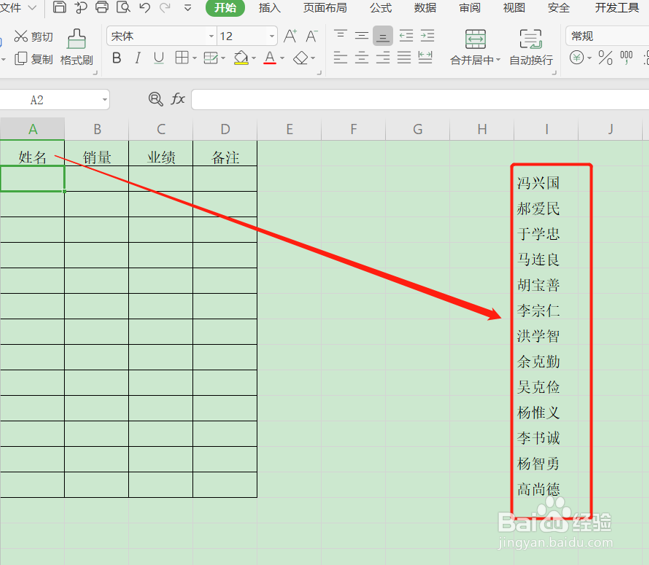Justify text alignment
This screenshot has height=565, width=649.
(404, 58)
